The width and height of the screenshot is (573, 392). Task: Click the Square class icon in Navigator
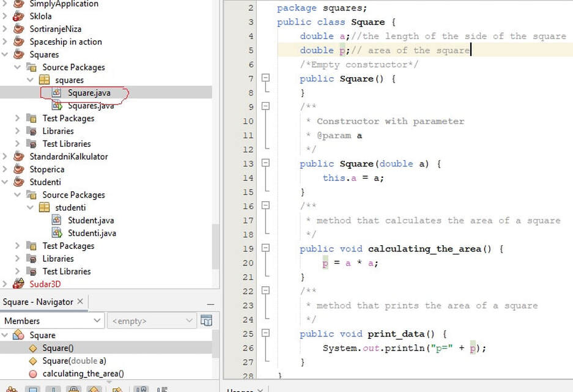[18, 335]
